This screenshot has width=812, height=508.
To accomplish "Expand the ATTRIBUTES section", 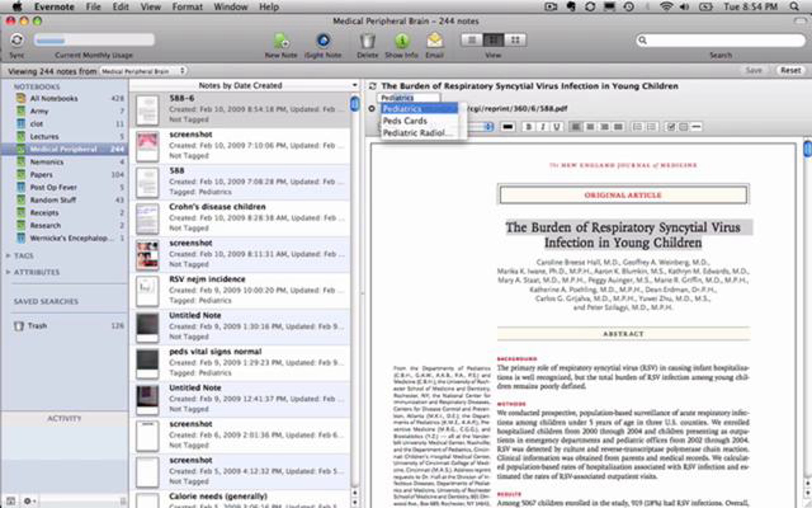I will pyautogui.click(x=8, y=272).
